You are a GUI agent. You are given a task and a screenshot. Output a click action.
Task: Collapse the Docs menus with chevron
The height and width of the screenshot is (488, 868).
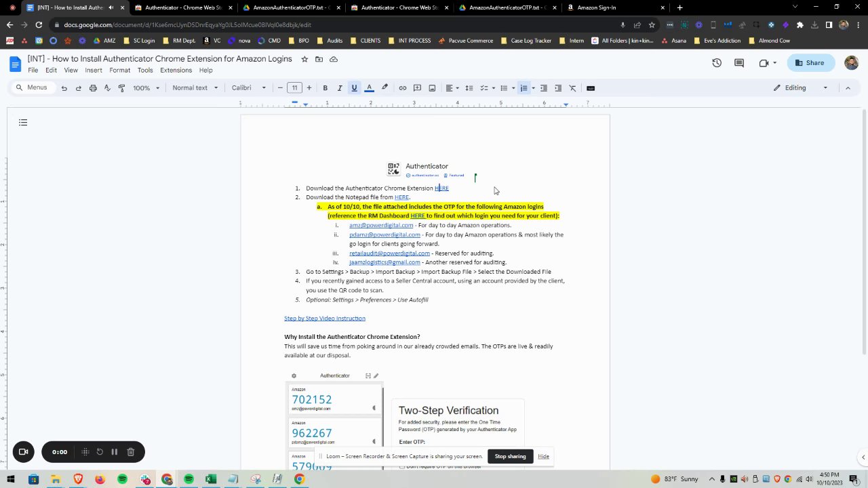[848, 88]
